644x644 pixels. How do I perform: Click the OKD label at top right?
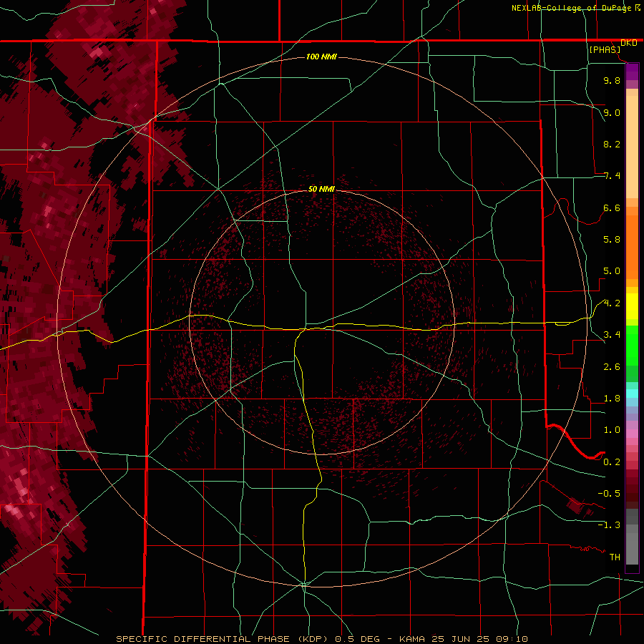pyautogui.click(x=629, y=43)
